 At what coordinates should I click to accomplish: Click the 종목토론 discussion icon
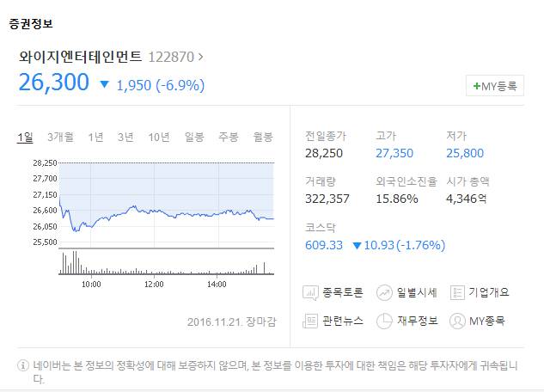tap(311, 292)
